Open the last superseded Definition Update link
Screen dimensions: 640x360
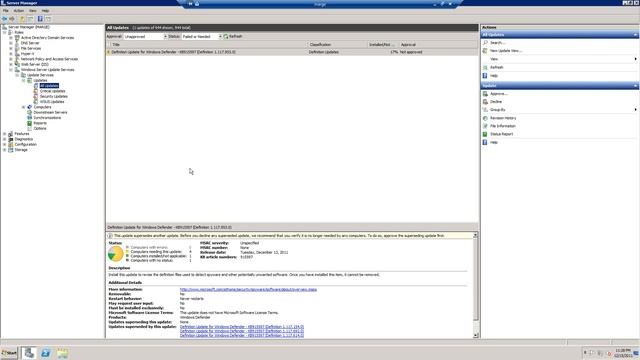242,335
